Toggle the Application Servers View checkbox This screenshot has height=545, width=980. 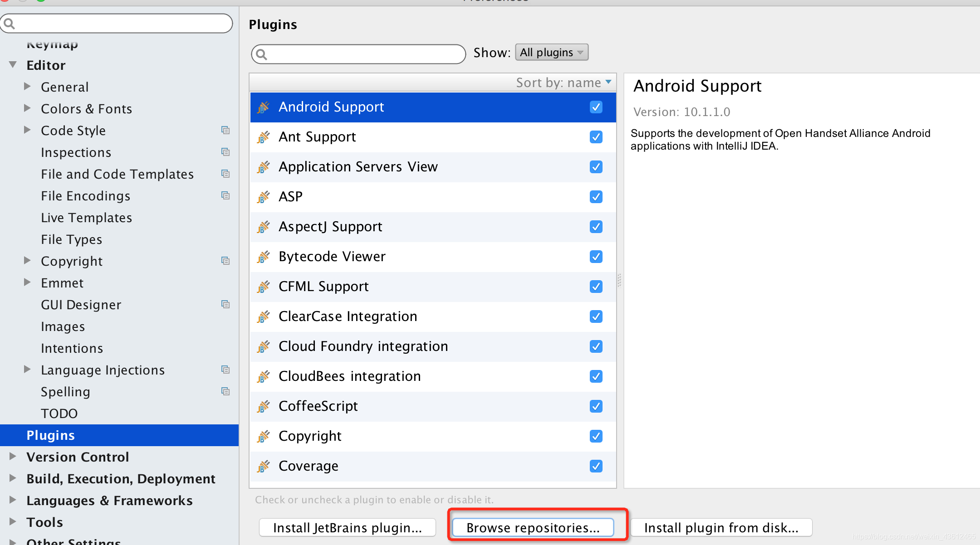pyautogui.click(x=596, y=167)
